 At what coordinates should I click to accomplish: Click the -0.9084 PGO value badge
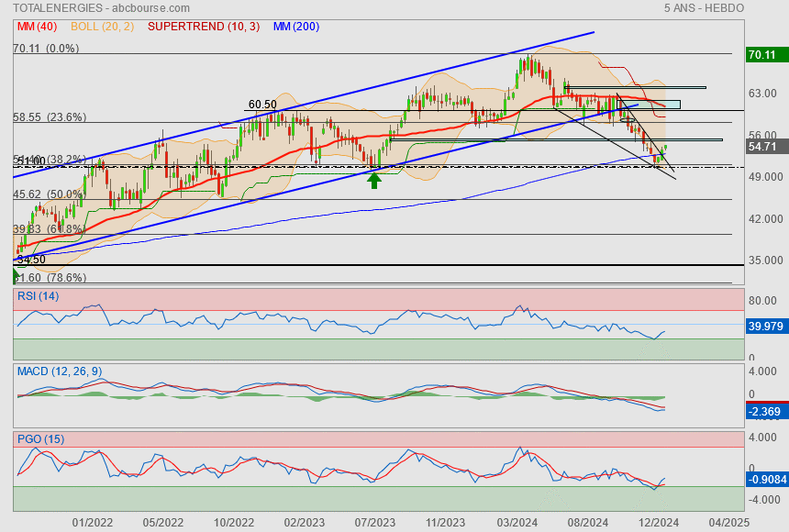(767, 480)
